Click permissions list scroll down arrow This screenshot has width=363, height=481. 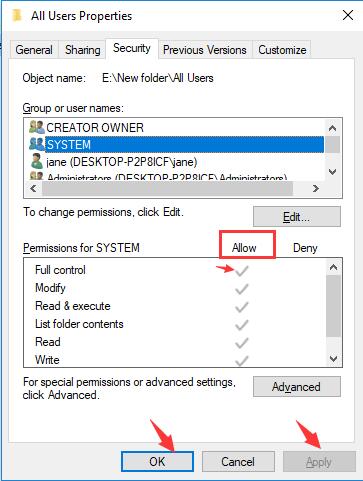(333, 359)
